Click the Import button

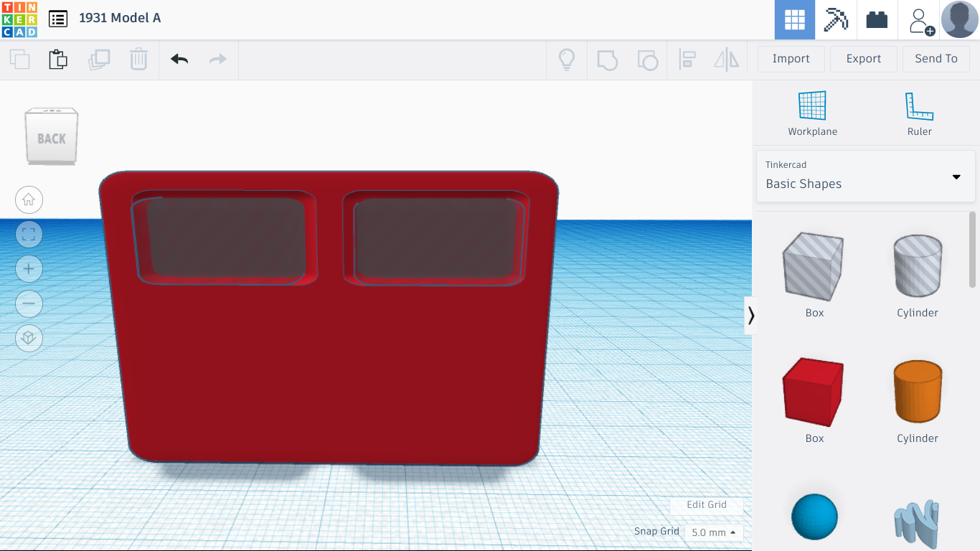(791, 59)
